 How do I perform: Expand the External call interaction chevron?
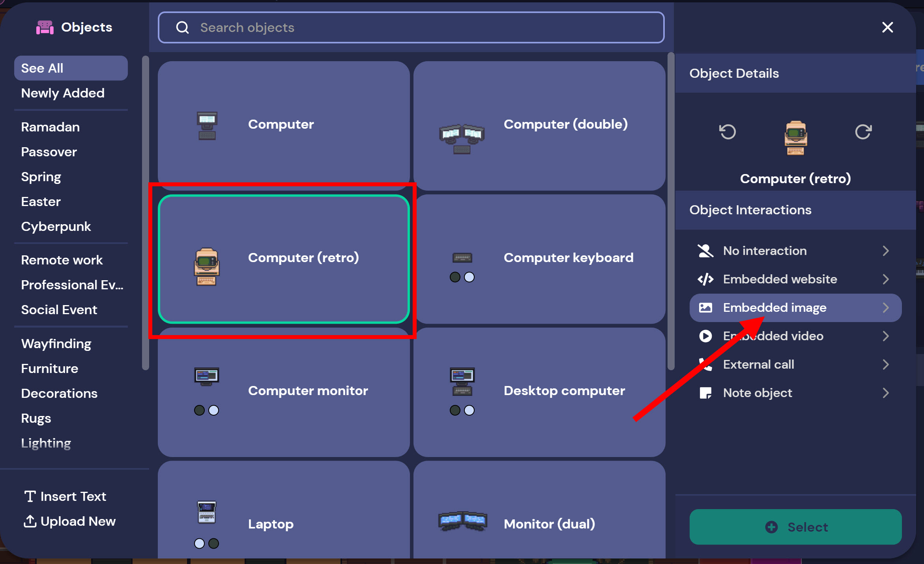(x=886, y=364)
